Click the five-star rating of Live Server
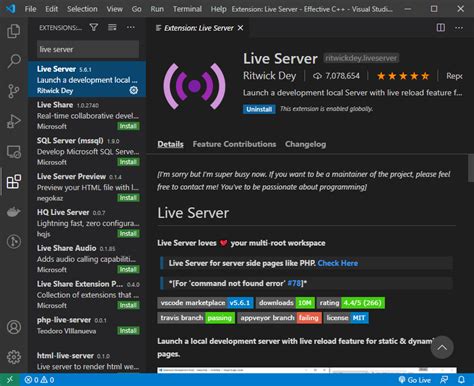The image size is (474, 386). (x=403, y=76)
